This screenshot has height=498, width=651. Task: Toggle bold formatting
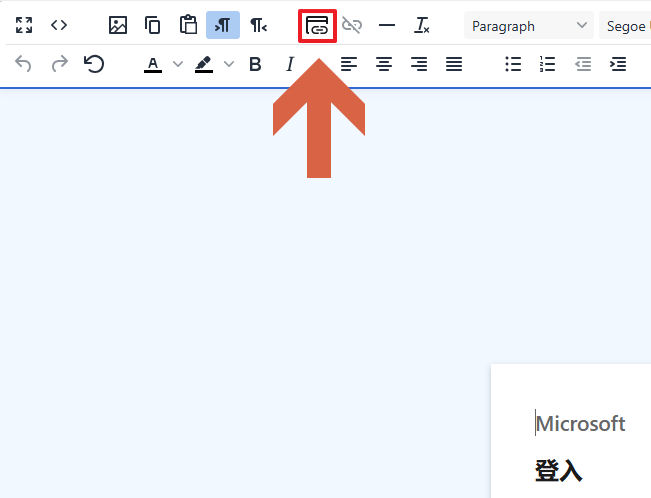click(255, 65)
